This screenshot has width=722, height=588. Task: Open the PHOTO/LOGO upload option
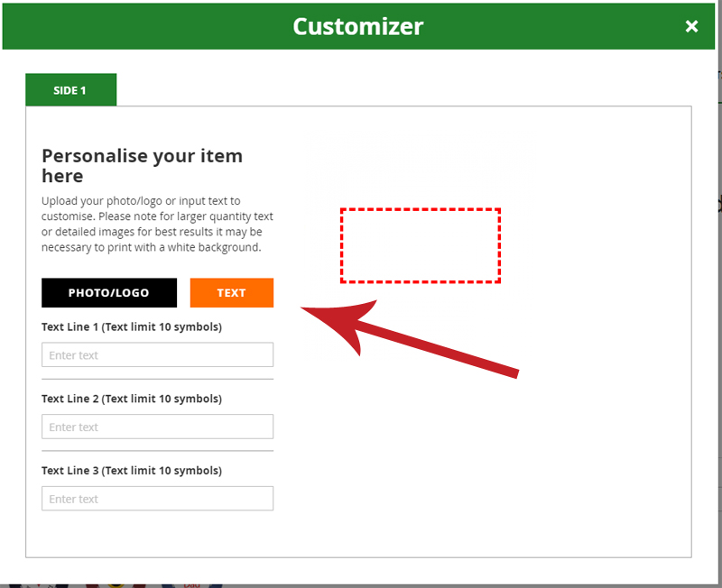[x=109, y=292]
